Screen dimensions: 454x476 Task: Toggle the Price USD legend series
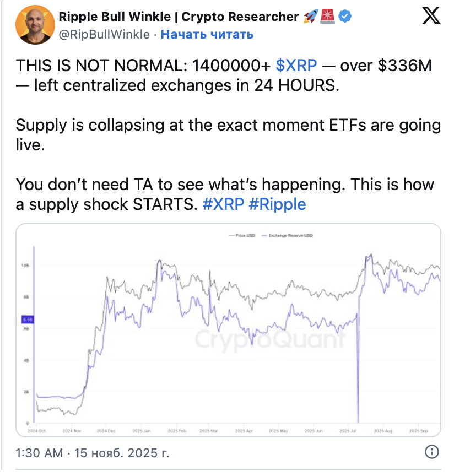tap(241, 235)
